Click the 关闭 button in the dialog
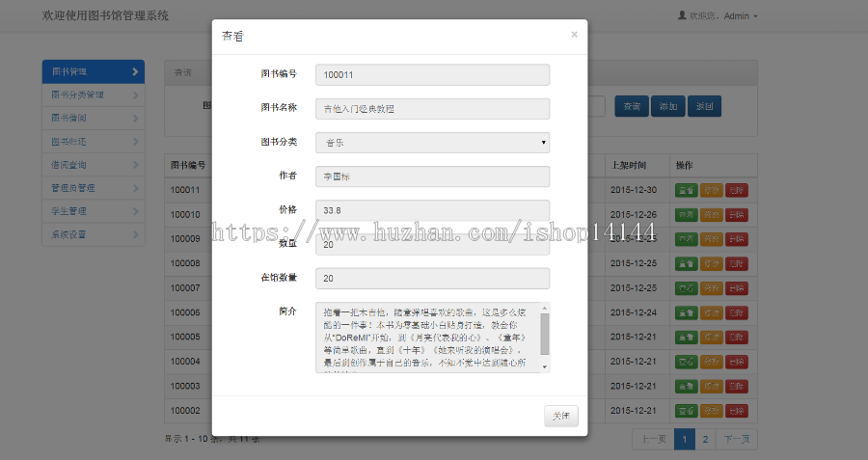Viewport: 868px width, 460px height. point(561,416)
